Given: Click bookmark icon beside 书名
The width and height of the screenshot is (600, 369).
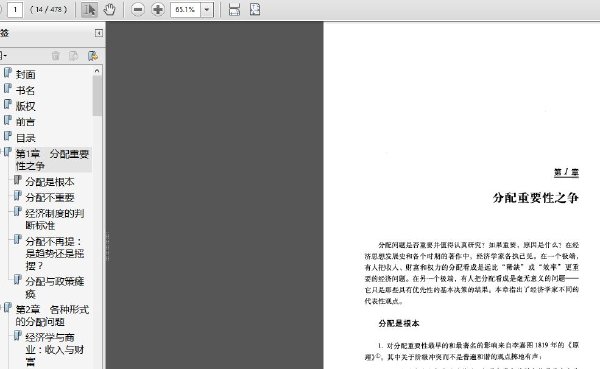Looking at the screenshot, I should [8, 89].
